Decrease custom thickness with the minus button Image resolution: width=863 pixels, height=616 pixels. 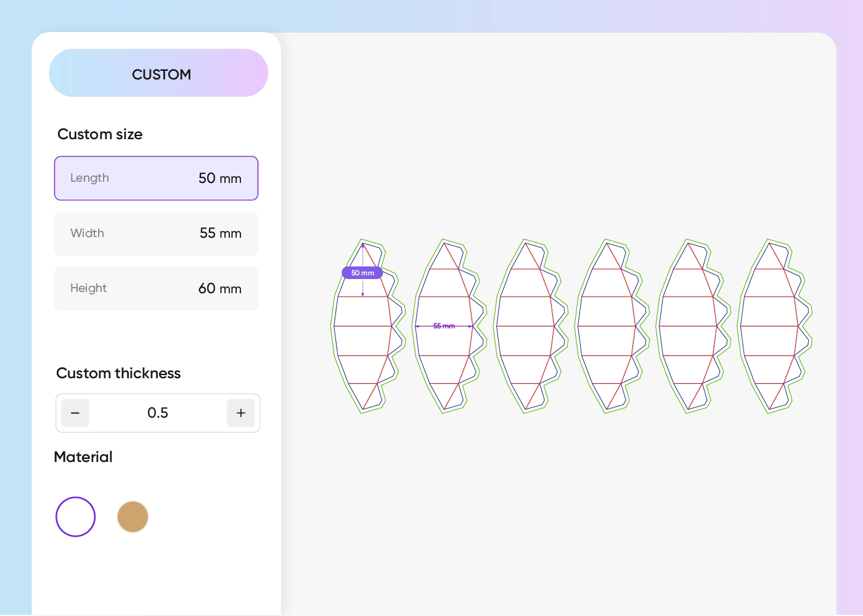click(x=75, y=413)
